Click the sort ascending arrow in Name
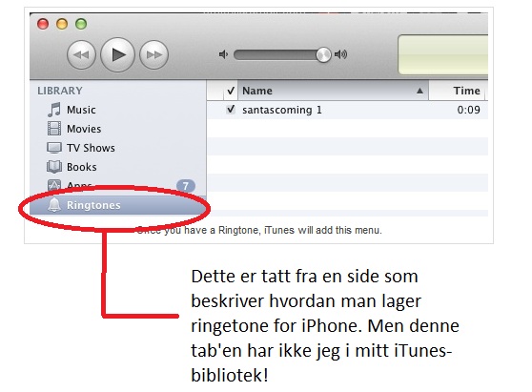This screenshot has height=392, width=532. coord(419,91)
